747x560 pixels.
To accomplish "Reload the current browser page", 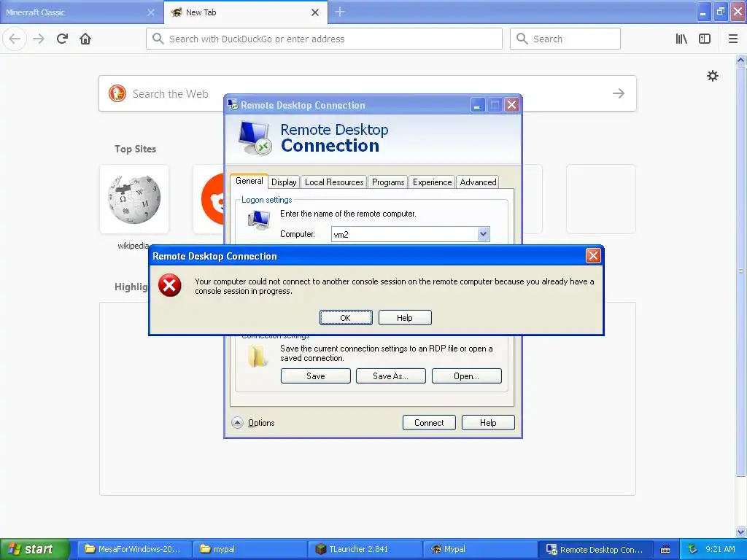I will [62, 39].
